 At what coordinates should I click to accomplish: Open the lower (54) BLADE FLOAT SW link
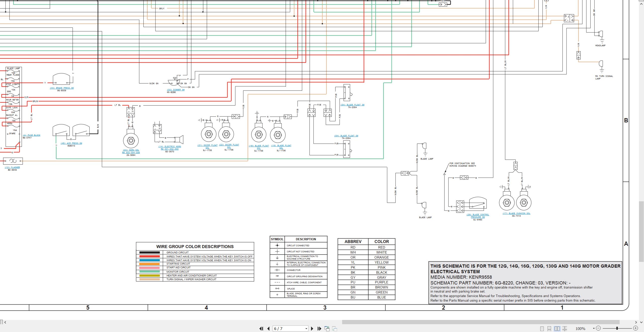tap(346, 136)
